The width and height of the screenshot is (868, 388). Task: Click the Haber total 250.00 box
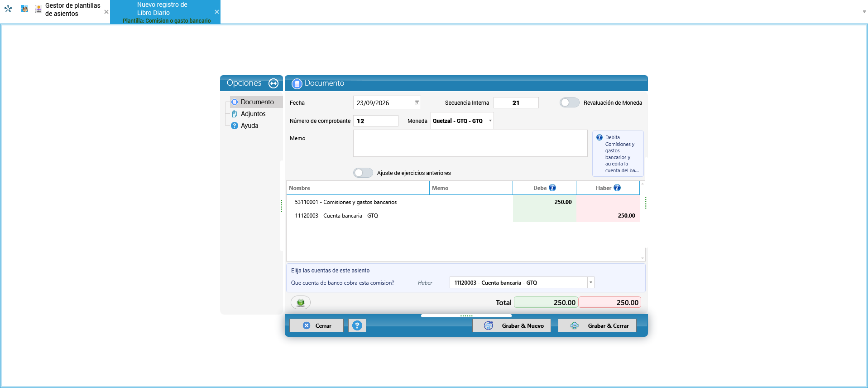click(609, 302)
